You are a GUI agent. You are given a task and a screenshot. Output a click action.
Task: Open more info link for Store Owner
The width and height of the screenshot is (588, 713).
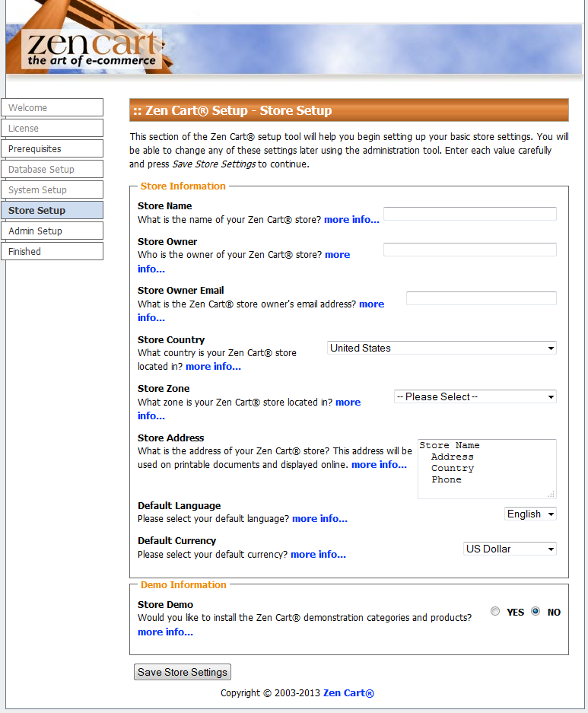(337, 255)
